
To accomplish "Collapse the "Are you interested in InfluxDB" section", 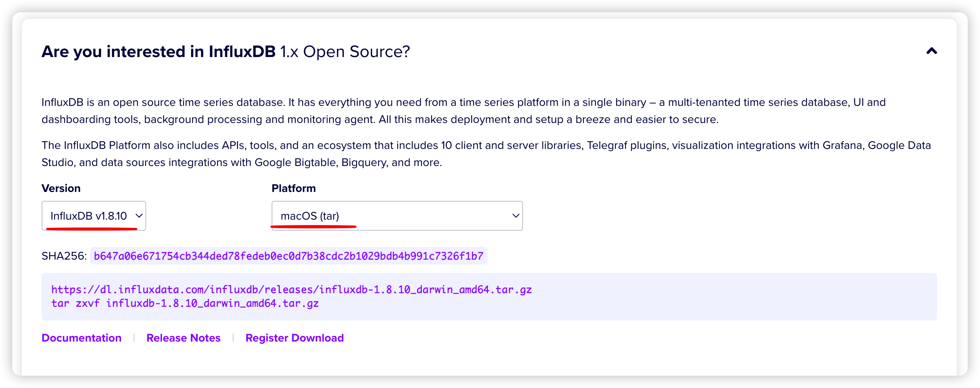I will [x=932, y=51].
